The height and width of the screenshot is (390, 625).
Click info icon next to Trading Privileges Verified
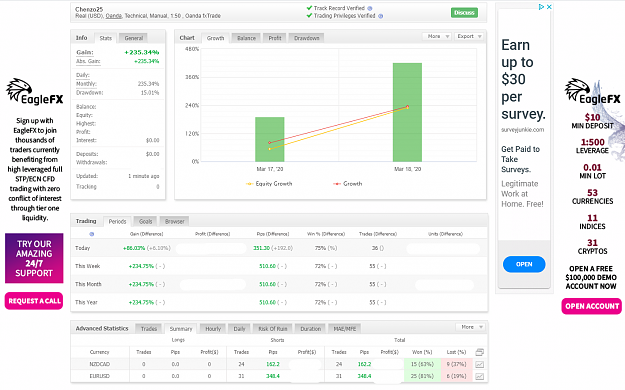381,16
